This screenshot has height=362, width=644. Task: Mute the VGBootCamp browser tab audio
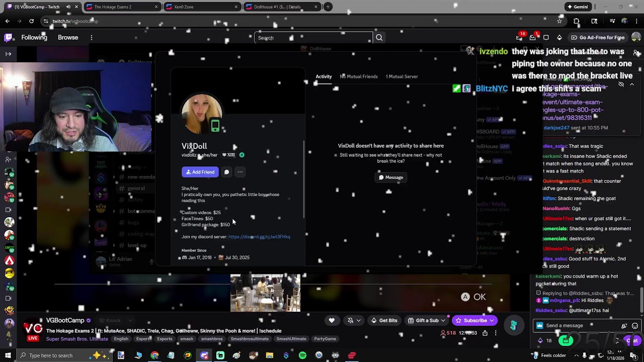pos(68,7)
